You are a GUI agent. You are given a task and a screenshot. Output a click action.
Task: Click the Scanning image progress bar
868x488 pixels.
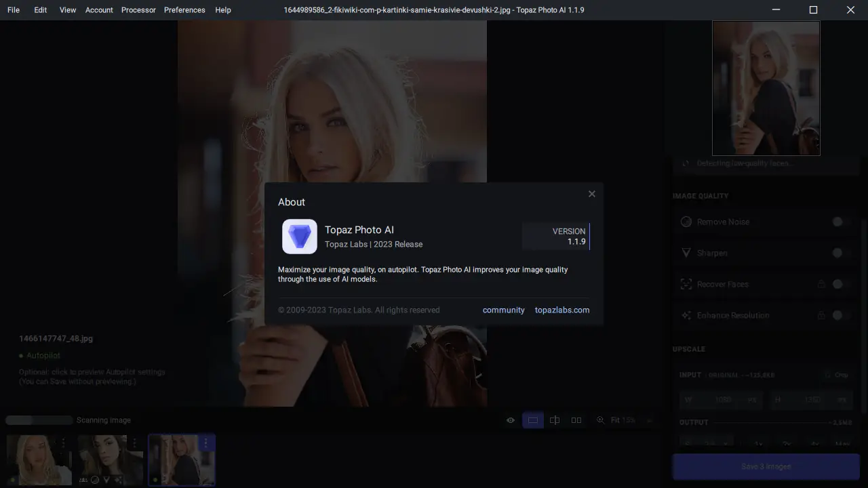(x=39, y=420)
